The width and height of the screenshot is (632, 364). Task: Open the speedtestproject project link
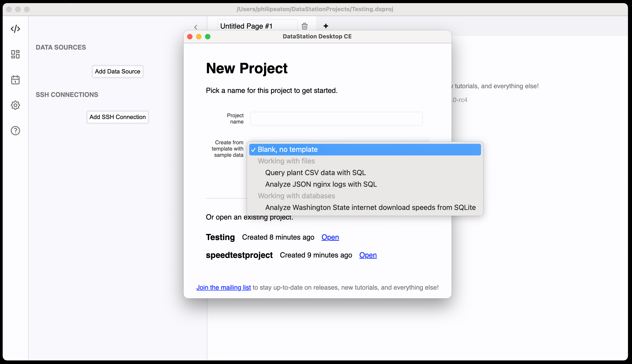pos(368,255)
